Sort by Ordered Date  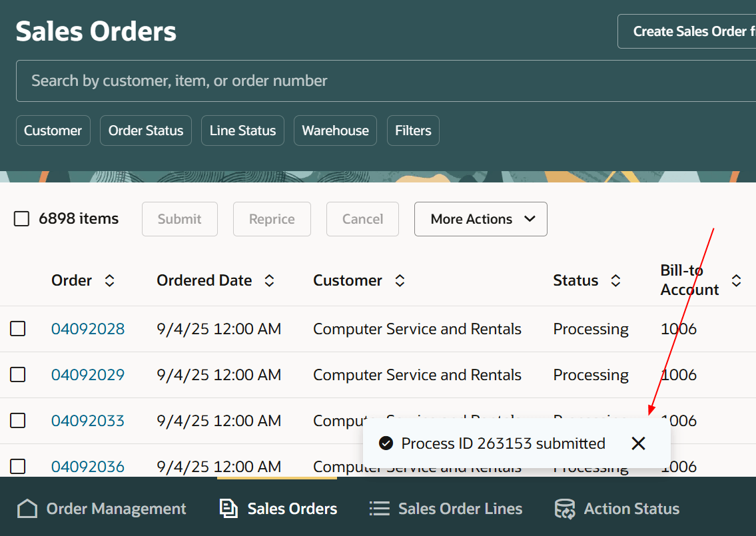coord(269,280)
